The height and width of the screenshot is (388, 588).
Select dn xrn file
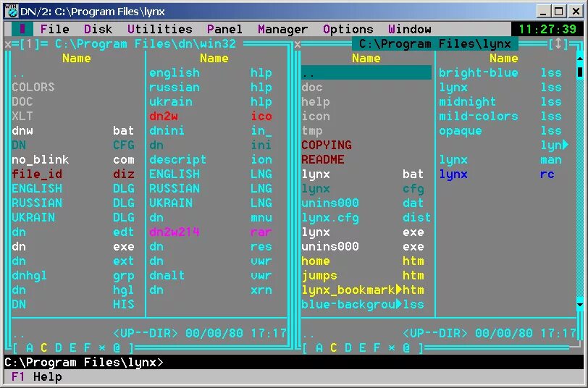click(211, 290)
